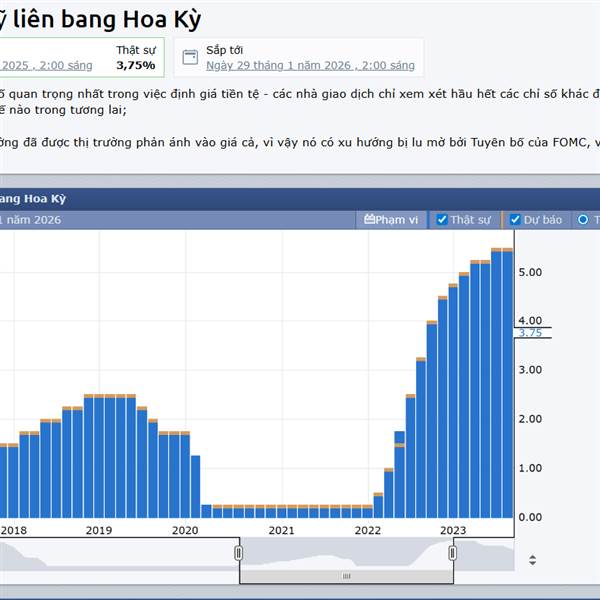Toggle the Thật sự checkbox
Screen dimensions: 600x600
pyautogui.click(x=442, y=220)
